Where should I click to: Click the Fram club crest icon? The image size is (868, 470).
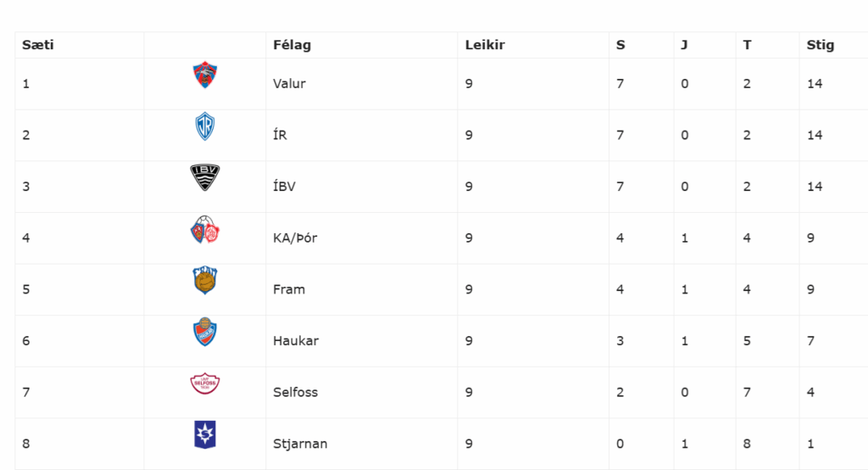[205, 281]
